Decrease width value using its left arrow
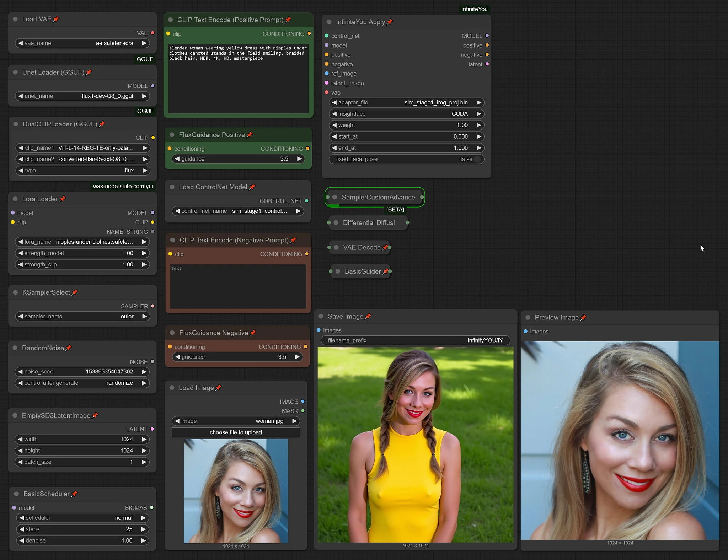Viewport: 728px width, 560px height. pyautogui.click(x=20, y=439)
